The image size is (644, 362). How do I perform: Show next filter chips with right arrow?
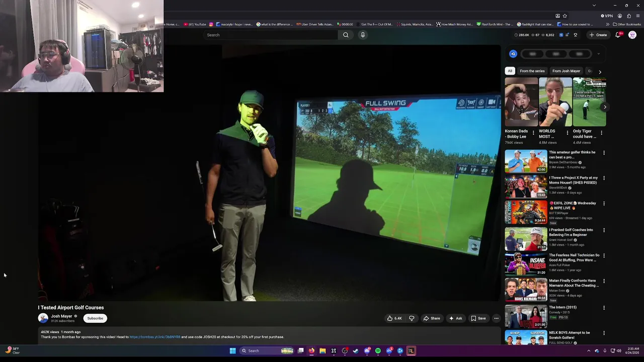[x=600, y=72]
